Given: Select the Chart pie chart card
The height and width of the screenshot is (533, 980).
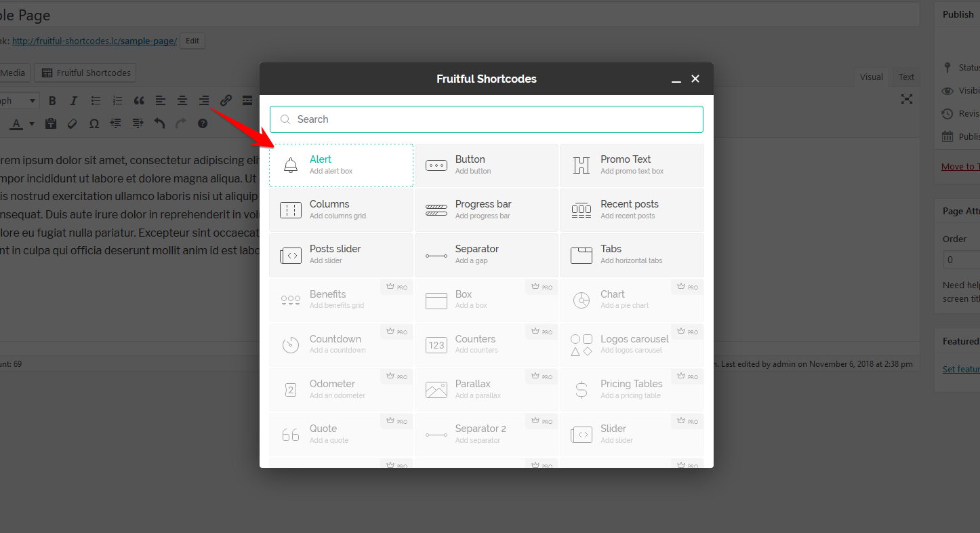Looking at the screenshot, I should pyautogui.click(x=632, y=300).
